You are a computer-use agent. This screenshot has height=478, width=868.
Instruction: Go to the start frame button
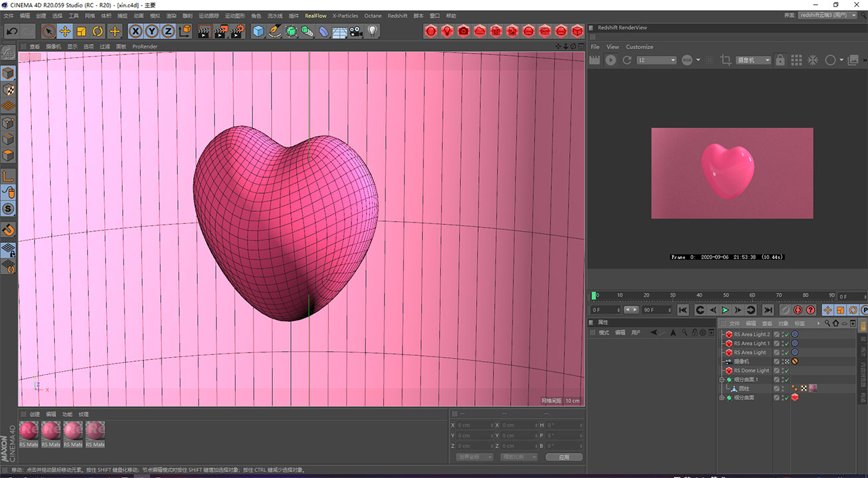point(683,310)
